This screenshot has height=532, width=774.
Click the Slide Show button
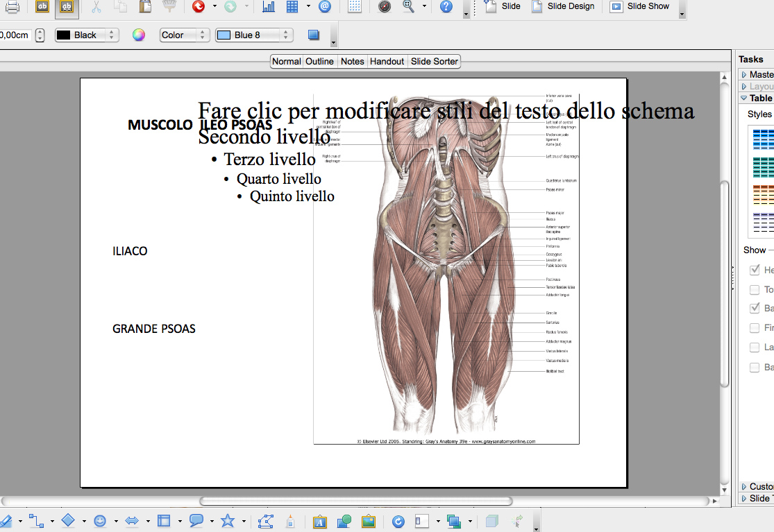click(x=640, y=7)
